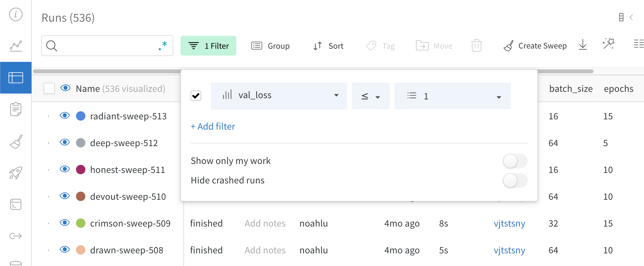Uncheck the val_loss filter checkbox
Viewport: 644px width, 266px height.
point(196,96)
